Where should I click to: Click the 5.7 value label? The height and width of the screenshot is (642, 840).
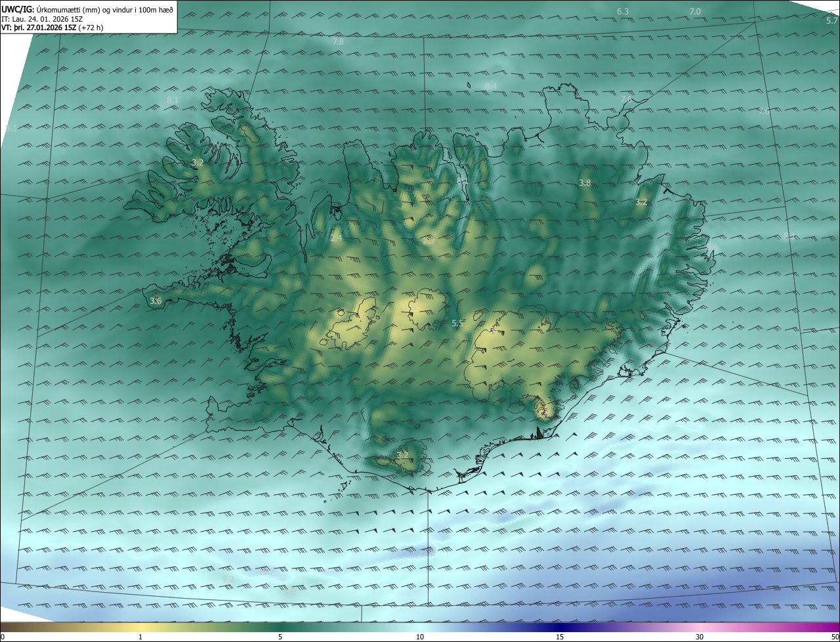tap(831, 21)
